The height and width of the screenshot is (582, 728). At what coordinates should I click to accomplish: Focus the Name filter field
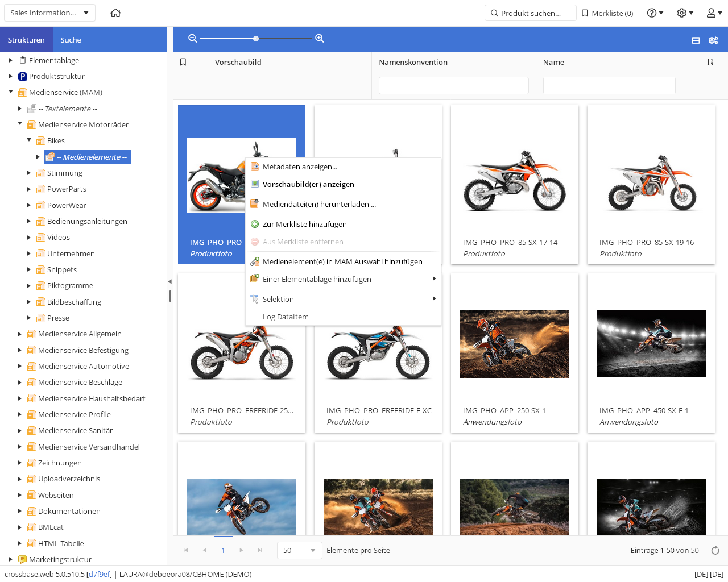pos(609,85)
